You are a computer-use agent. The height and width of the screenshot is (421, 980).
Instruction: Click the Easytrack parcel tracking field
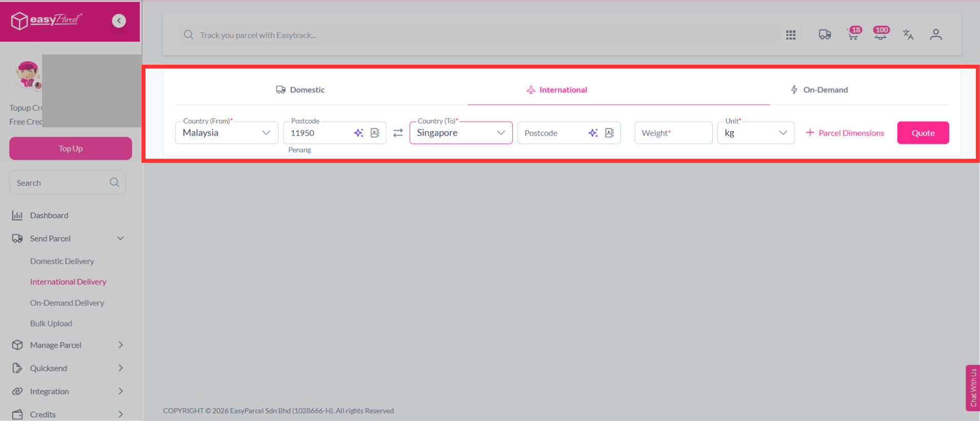tap(477, 35)
